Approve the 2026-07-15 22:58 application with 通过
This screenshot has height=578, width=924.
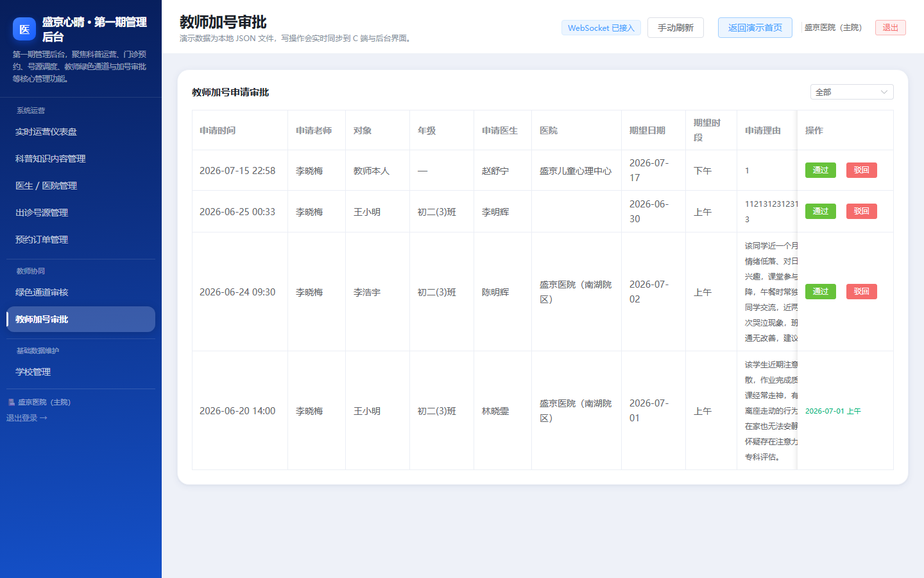[x=821, y=170]
